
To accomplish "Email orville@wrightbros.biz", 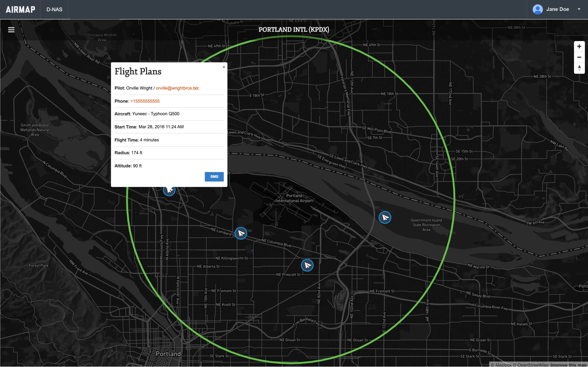I will (177, 88).
